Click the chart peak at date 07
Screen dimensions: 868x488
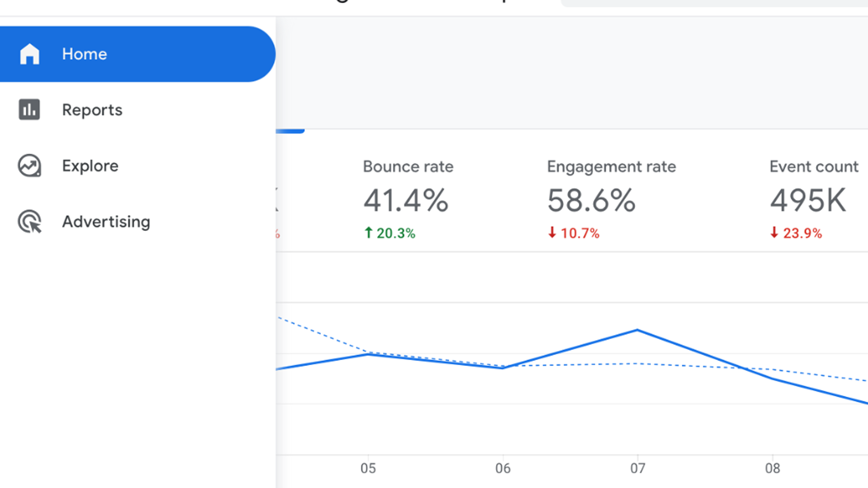tap(637, 330)
